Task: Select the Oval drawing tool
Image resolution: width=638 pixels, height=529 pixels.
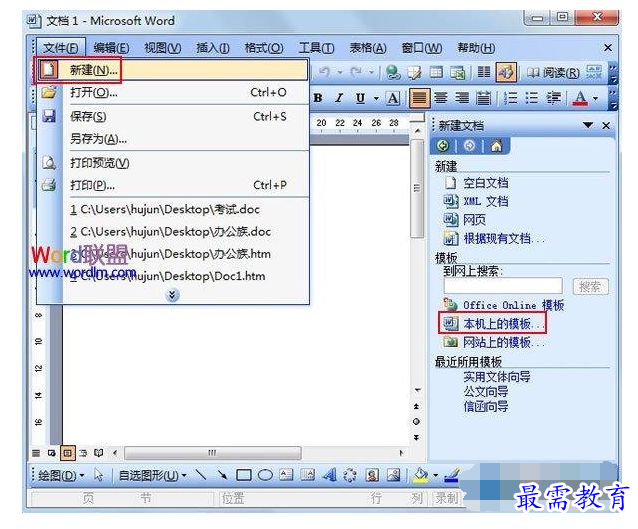Action: tap(265, 475)
